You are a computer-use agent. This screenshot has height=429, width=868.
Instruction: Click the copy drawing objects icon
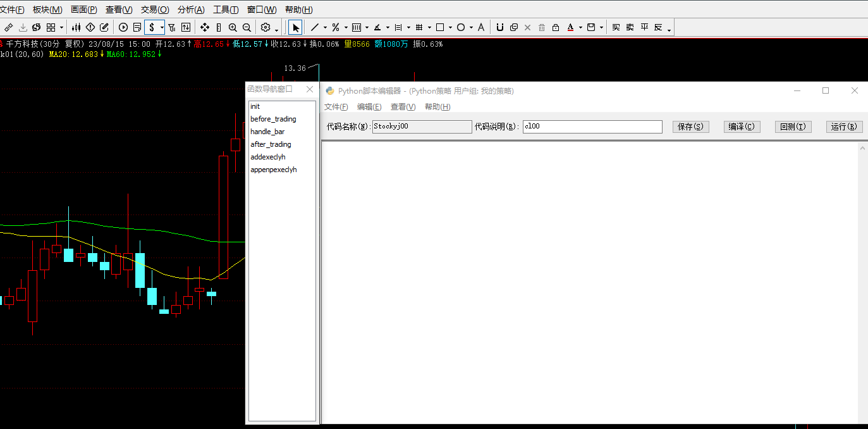coord(514,27)
